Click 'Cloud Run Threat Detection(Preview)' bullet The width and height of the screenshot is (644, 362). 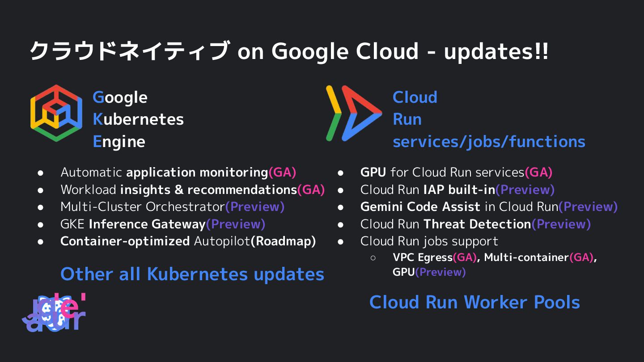coord(476,224)
